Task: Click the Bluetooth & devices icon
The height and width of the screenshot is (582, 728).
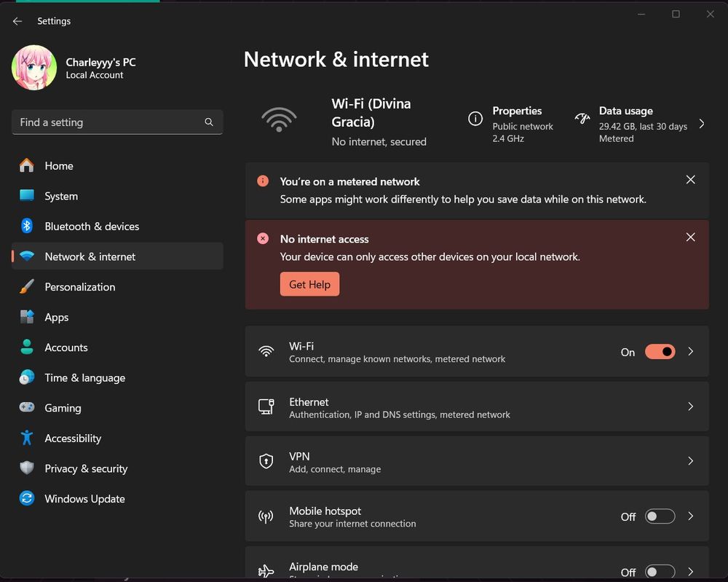Action: 27,226
